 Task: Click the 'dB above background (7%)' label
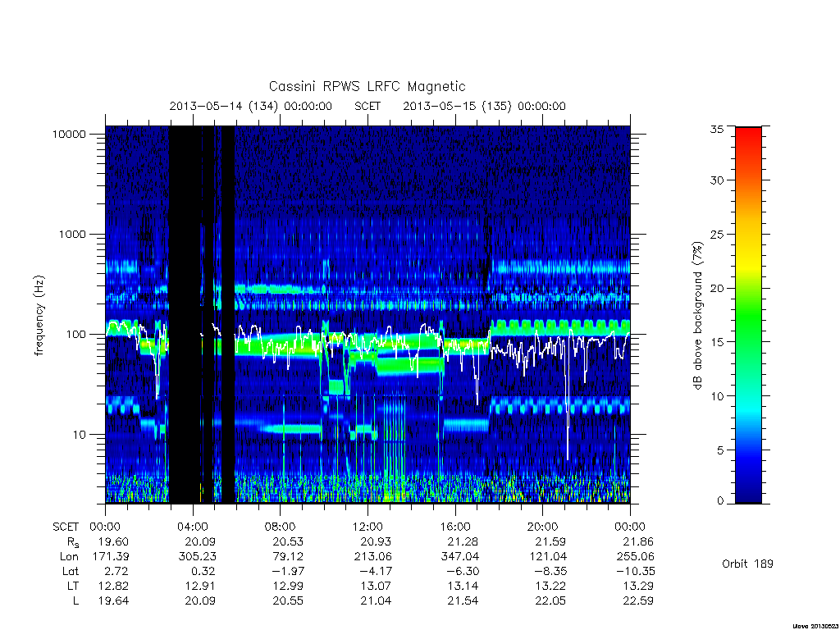[x=697, y=315]
